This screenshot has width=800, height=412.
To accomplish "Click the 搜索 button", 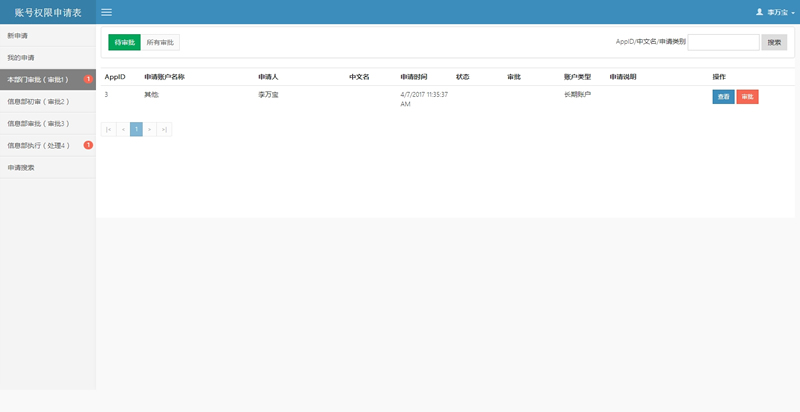I will [x=774, y=42].
